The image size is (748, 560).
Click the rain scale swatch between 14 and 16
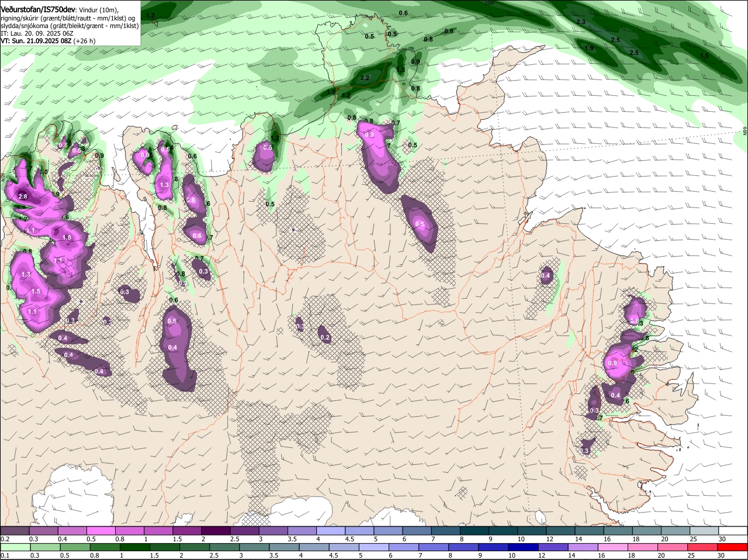pyautogui.click(x=583, y=547)
